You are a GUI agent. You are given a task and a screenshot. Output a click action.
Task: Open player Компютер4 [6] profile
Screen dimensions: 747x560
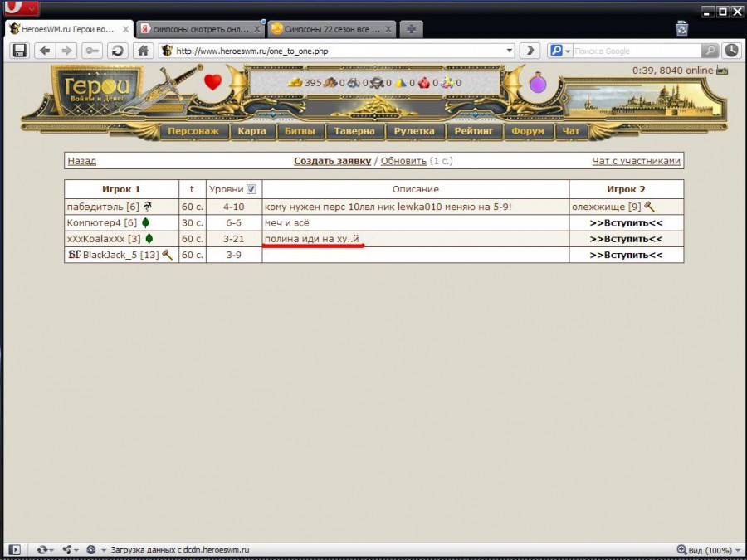point(102,222)
